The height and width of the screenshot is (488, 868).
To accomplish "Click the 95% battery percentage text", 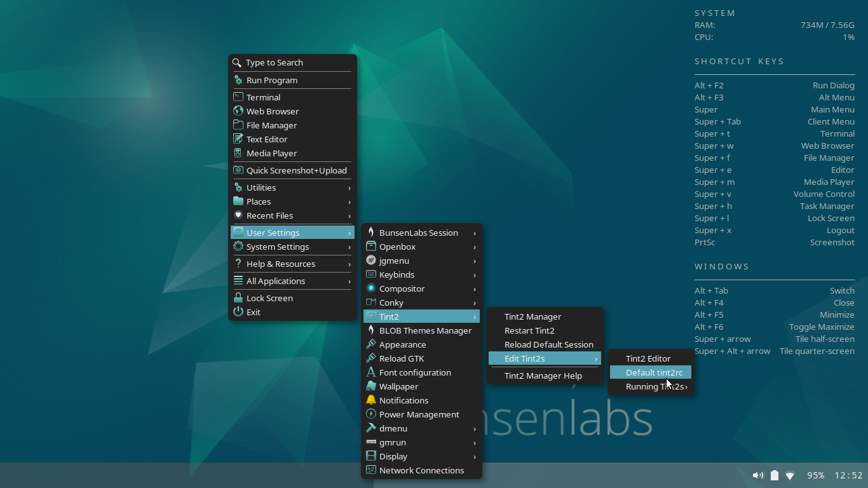I will tap(816, 475).
